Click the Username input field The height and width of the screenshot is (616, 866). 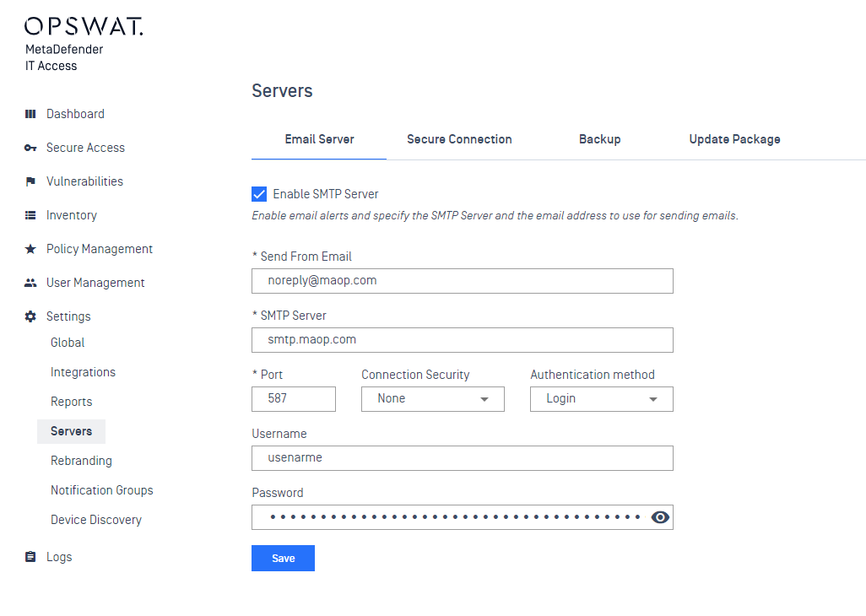(x=463, y=458)
